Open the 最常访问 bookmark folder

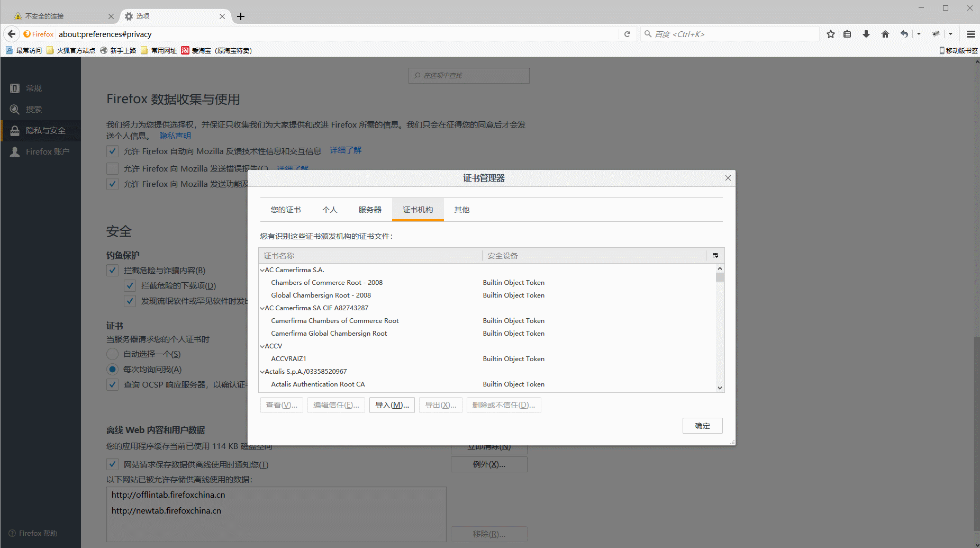click(24, 50)
